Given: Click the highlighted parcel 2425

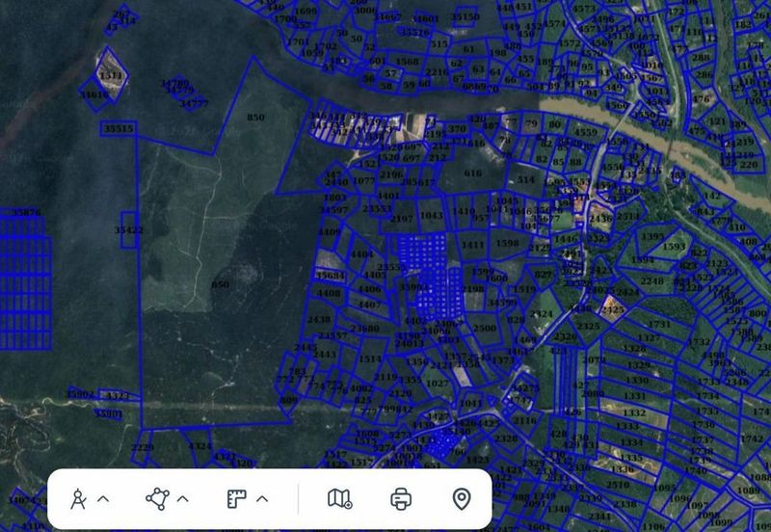Looking at the screenshot, I should pyautogui.click(x=612, y=309).
